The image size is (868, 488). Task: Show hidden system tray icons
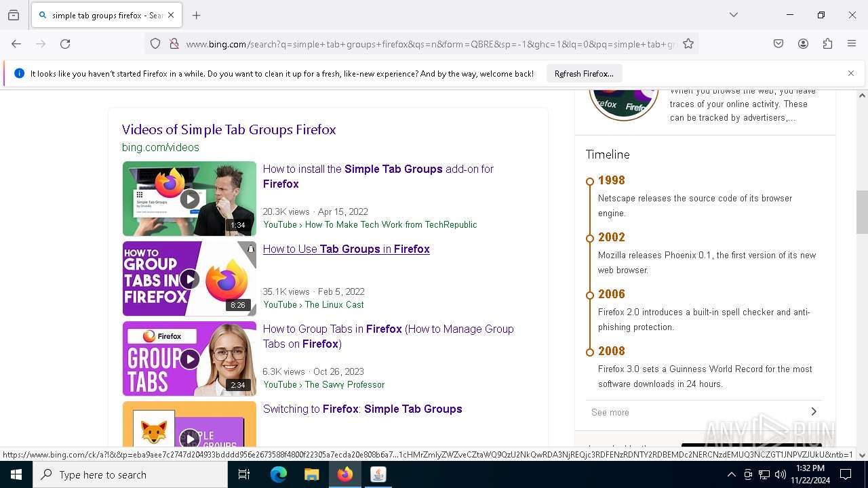731,474
